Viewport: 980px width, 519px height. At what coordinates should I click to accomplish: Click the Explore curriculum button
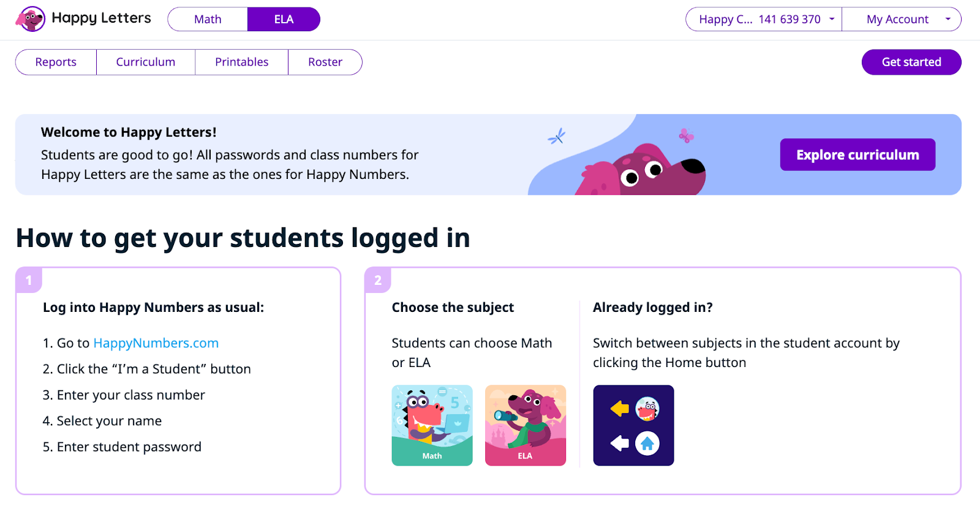click(x=857, y=154)
